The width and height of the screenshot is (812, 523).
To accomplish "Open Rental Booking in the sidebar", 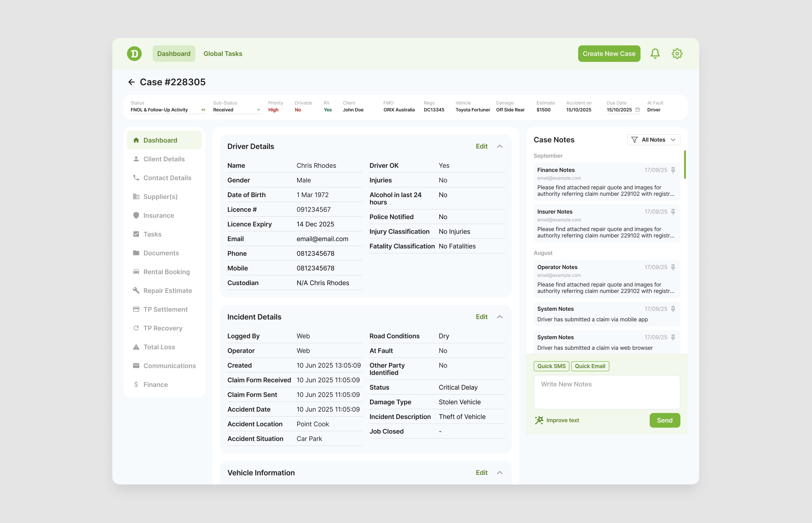I will 164,272.
